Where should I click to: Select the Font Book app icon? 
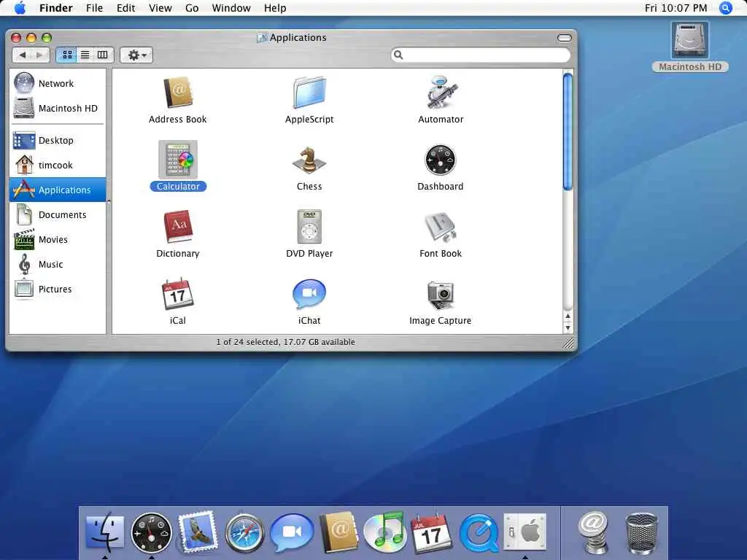pyautogui.click(x=441, y=227)
